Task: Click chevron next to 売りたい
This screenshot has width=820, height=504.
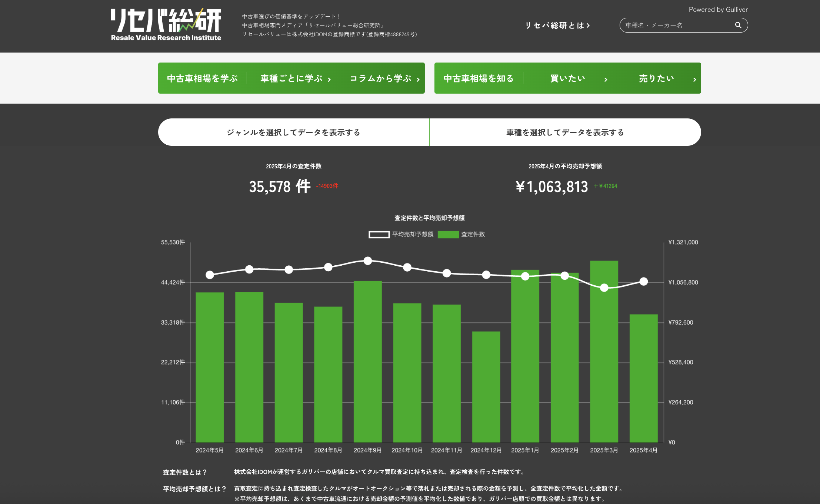Action: 694,79
